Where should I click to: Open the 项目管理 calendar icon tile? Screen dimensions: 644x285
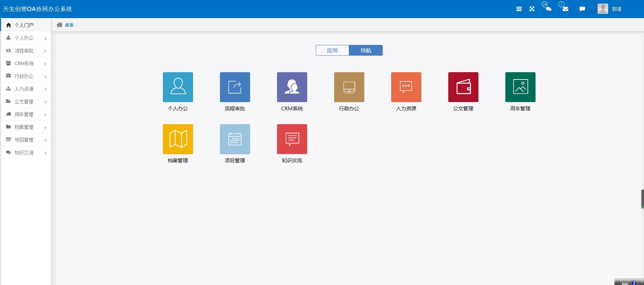(x=235, y=139)
